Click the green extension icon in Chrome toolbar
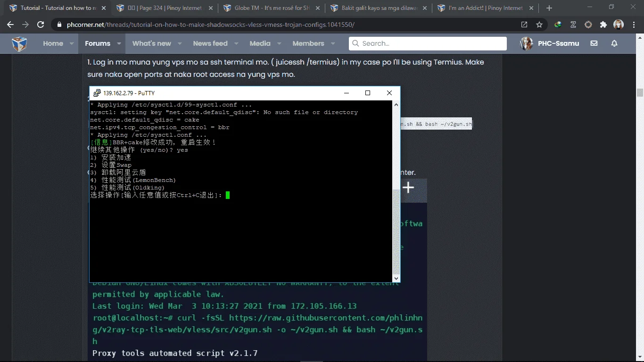The height and width of the screenshot is (362, 644). (558, 25)
